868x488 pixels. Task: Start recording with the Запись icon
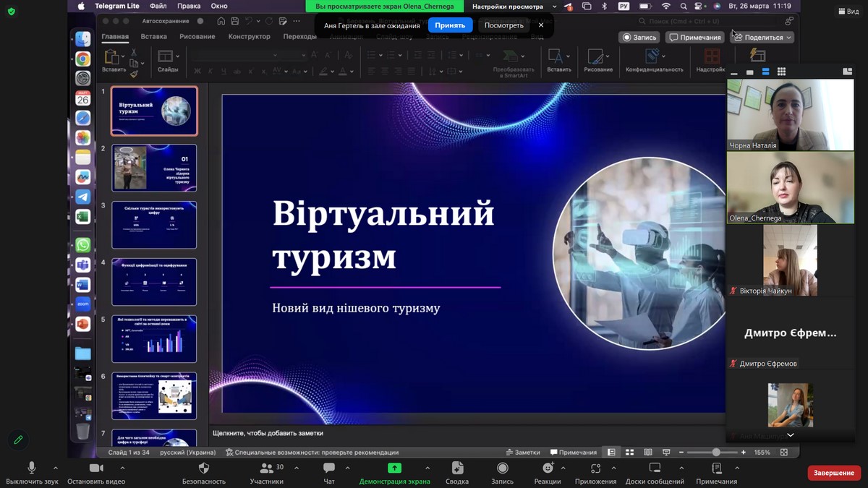pos(502,468)
